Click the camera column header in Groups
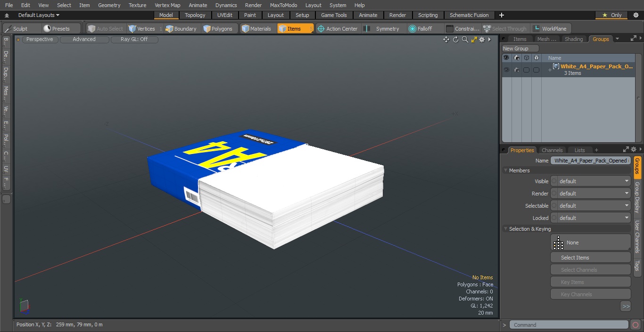The height and width of the screenshot is (332, 644). coord(517,58)
